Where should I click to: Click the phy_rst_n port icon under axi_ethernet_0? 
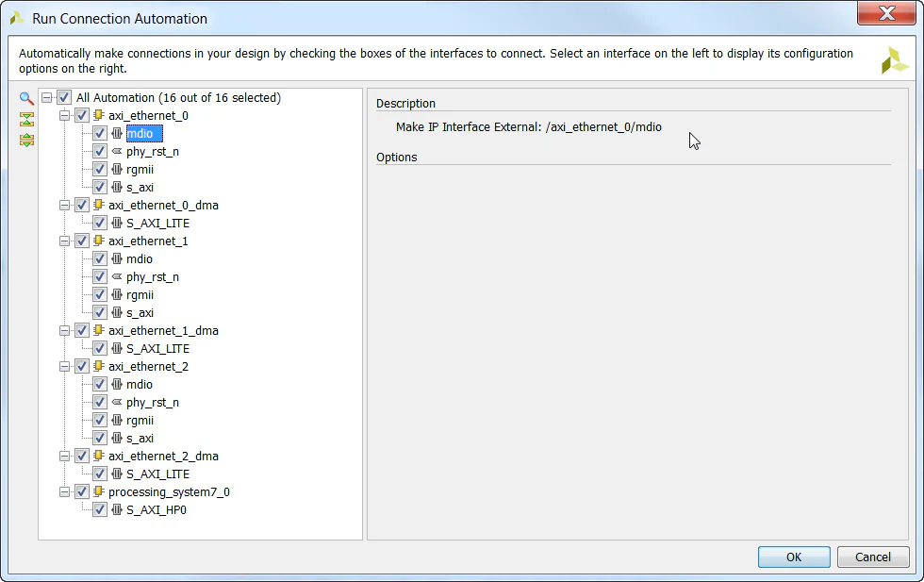(x=117, y=151)
